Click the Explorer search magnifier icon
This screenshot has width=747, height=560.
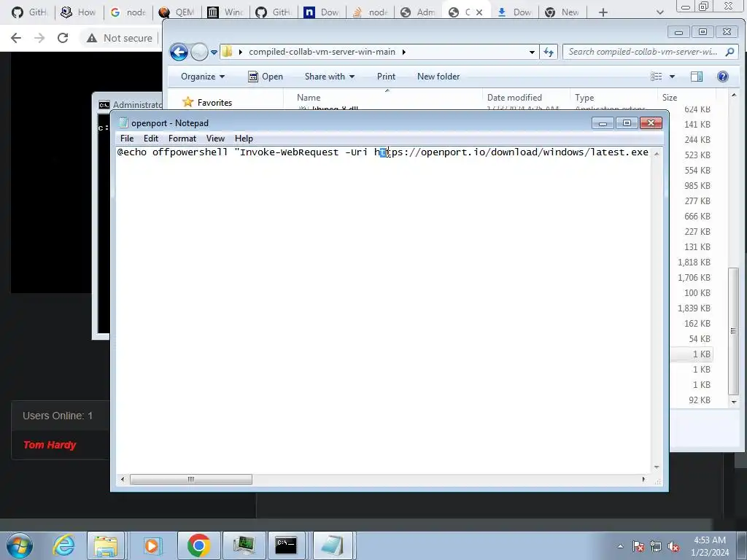(x=729, y=52)
